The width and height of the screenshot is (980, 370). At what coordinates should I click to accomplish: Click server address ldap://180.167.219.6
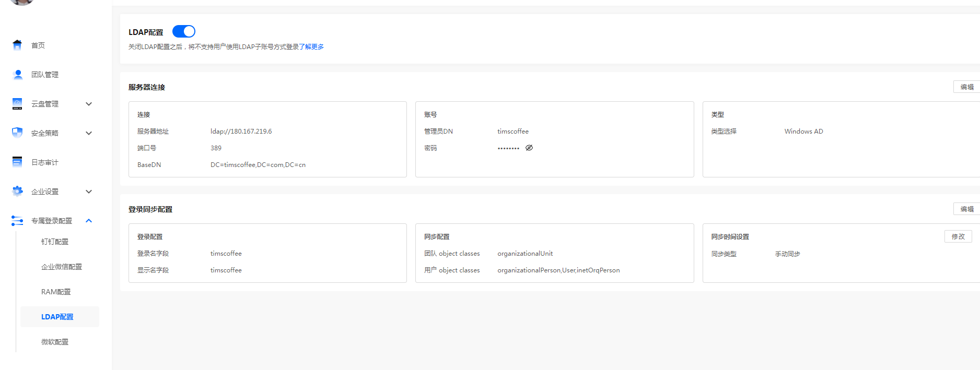coord(241,132)
